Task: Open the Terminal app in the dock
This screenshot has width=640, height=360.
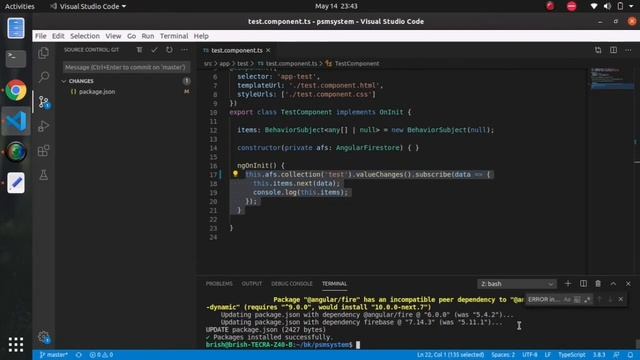Action: (16, 59)
